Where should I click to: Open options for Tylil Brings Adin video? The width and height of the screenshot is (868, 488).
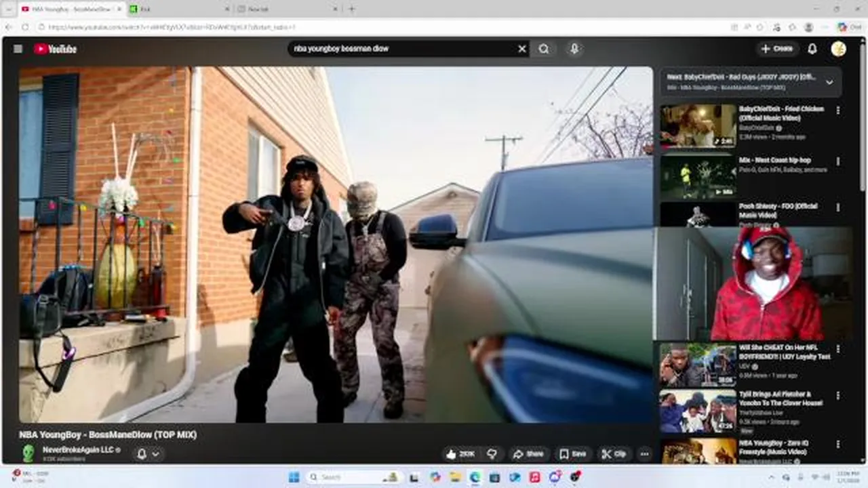[x=838, y=395]
